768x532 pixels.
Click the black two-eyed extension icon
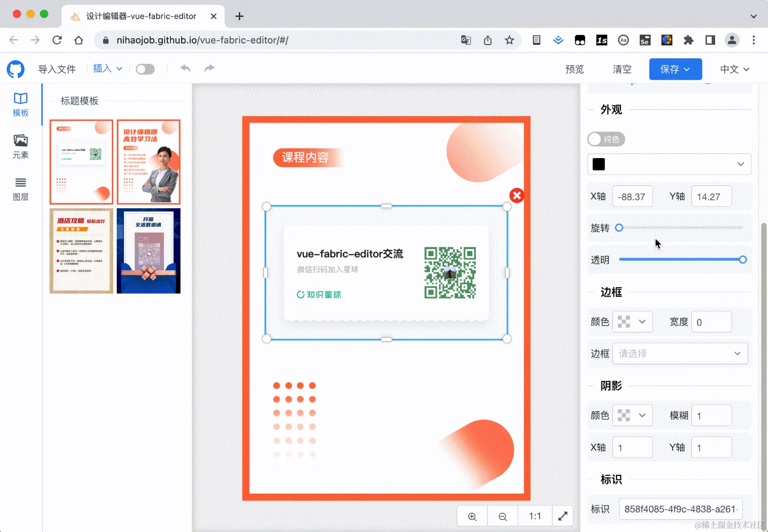[x=580, y=40]
